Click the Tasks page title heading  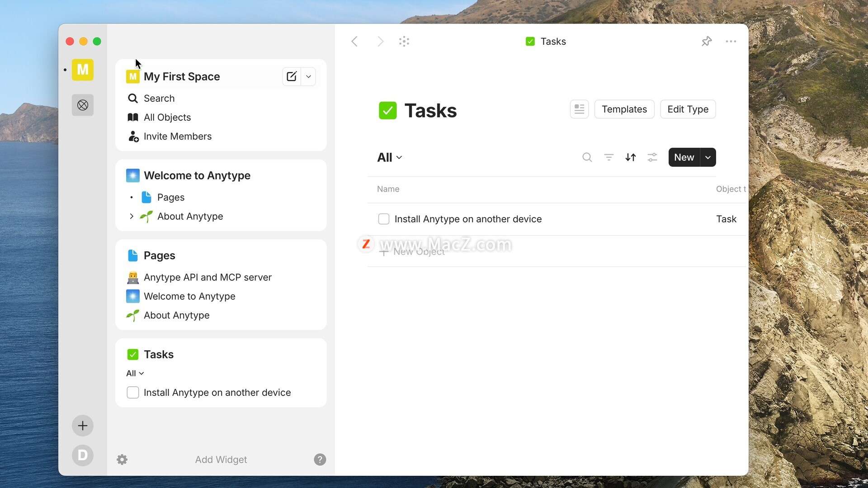point(430,111)
